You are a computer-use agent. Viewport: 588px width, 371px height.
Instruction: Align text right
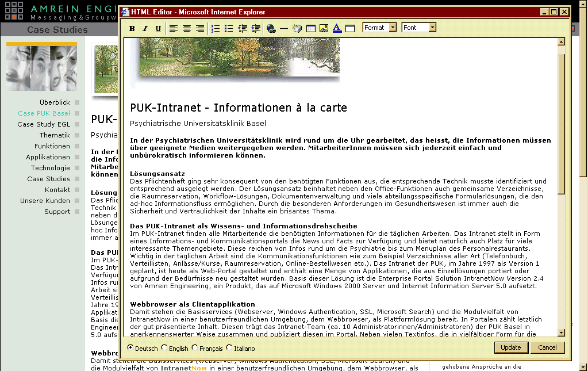click(200, 29)
